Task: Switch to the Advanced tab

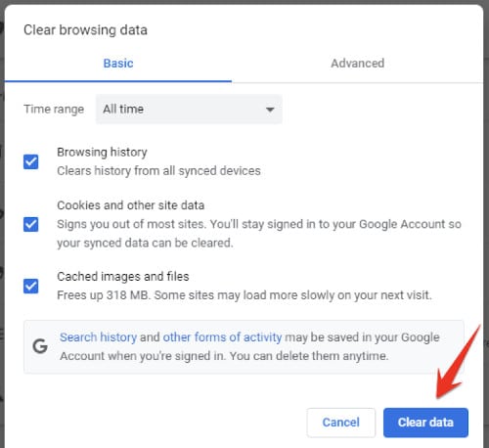Action: [358, 64]
